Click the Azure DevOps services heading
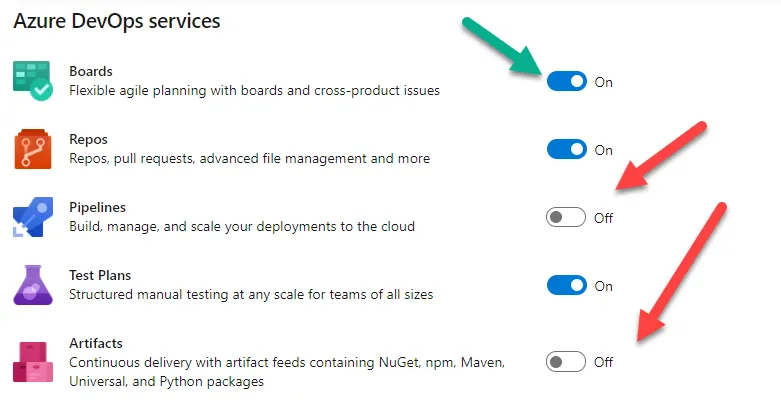 [117, 19]
